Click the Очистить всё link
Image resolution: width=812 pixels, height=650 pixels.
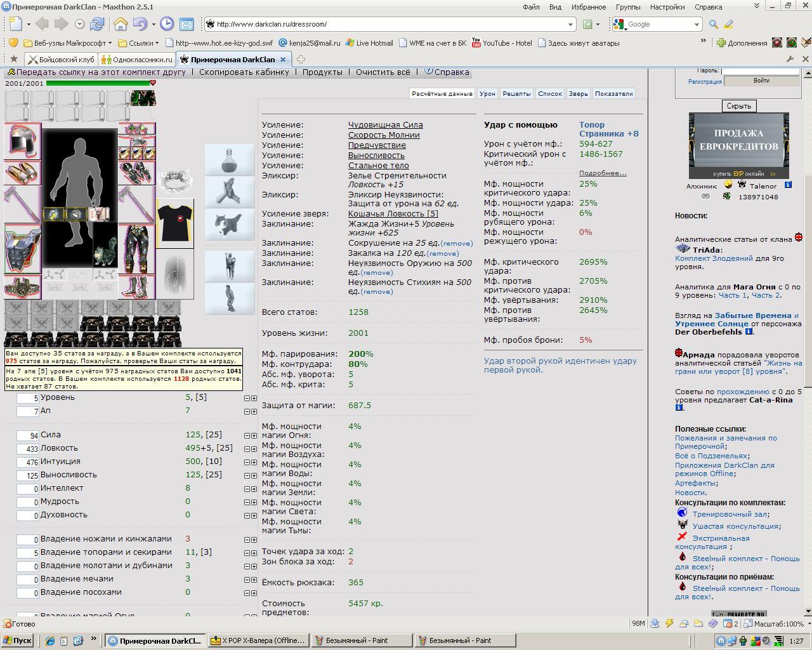pyautogui.click(x=383, y=72)
